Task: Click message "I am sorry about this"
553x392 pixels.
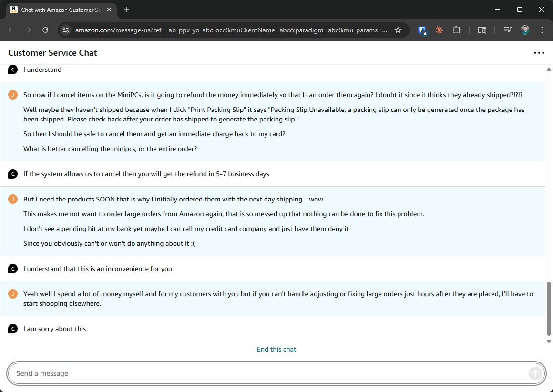Action: (55, 329)
